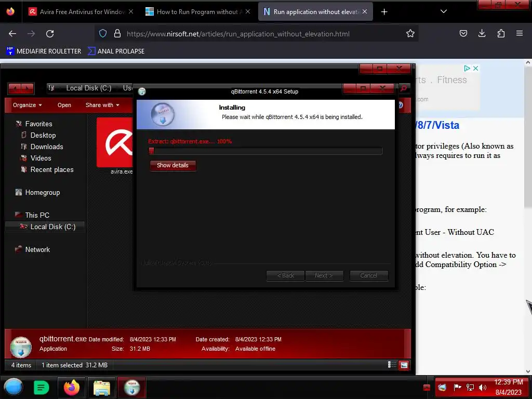Select This PC in the navigation pane
Viewport: 532px width, 399px height.
click(x=32, y=215)
